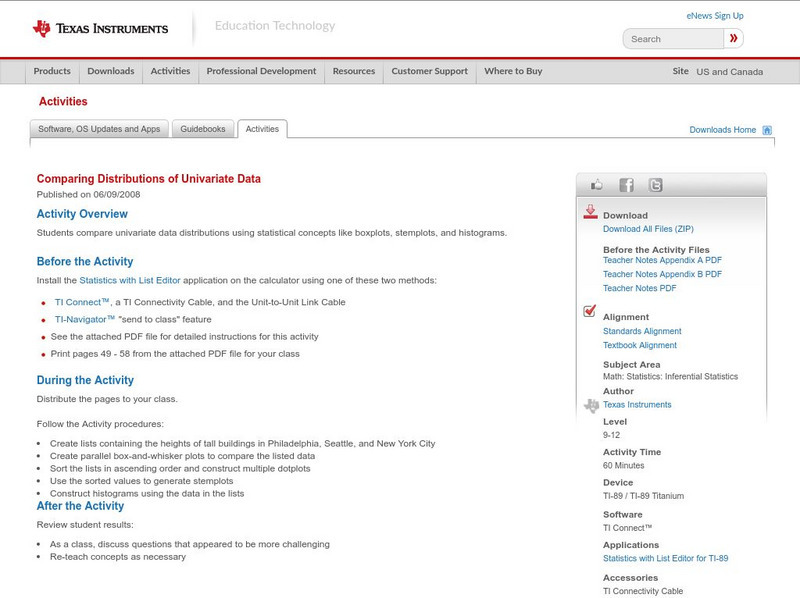Submit search with the red arrow button
Screen dimensions: 800x598
tap(733, 38)
